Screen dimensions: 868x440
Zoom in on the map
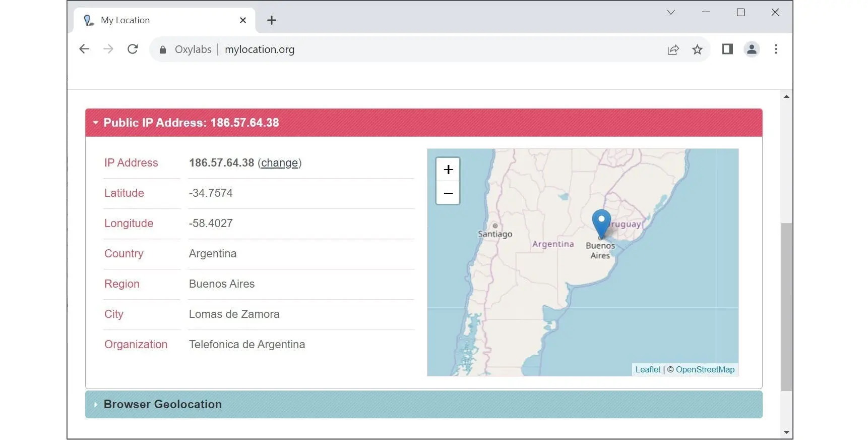(448, 170)
